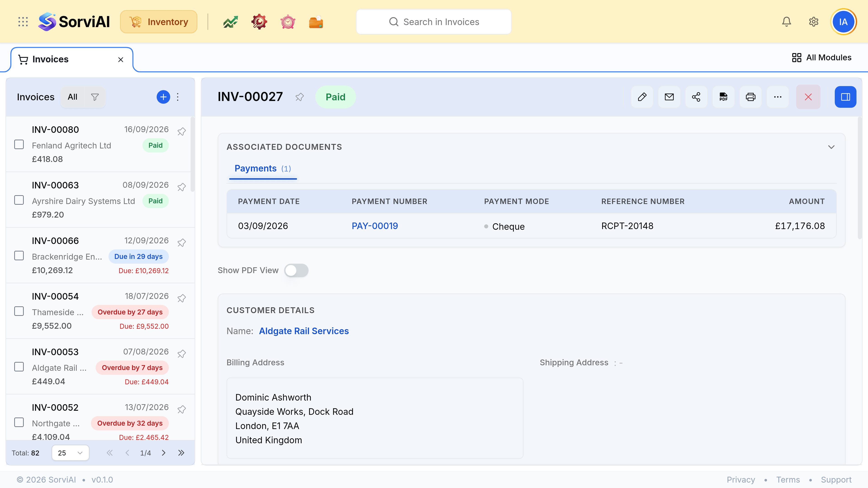This screenshot has height=488, width=868.
Task: Enable the Show PDF View switch
Action: pos(296,270)
